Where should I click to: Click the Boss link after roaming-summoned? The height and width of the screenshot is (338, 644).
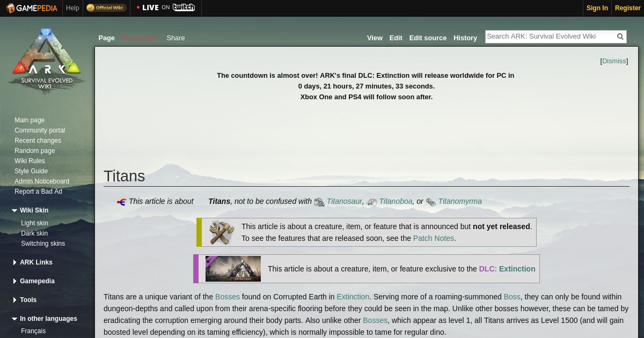pyautogui.click(x=512, y=297)
